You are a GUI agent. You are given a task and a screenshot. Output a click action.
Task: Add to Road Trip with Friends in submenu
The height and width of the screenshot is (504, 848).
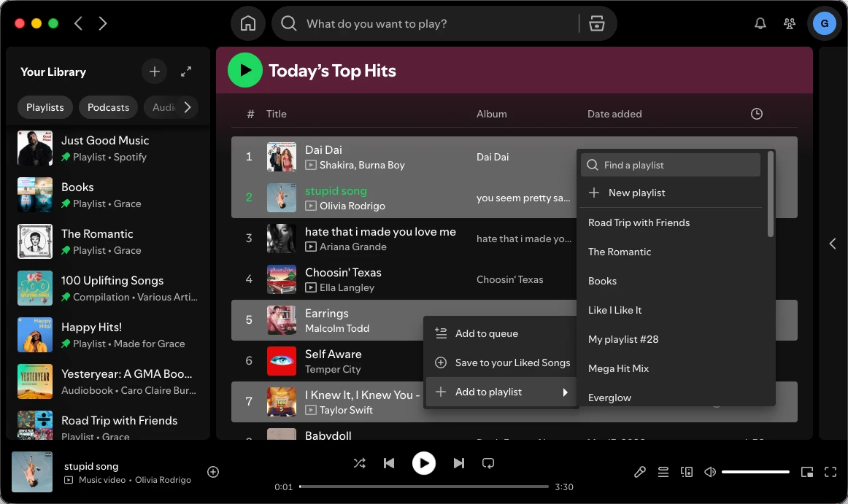pyautogui.click(x=671, y=222)
